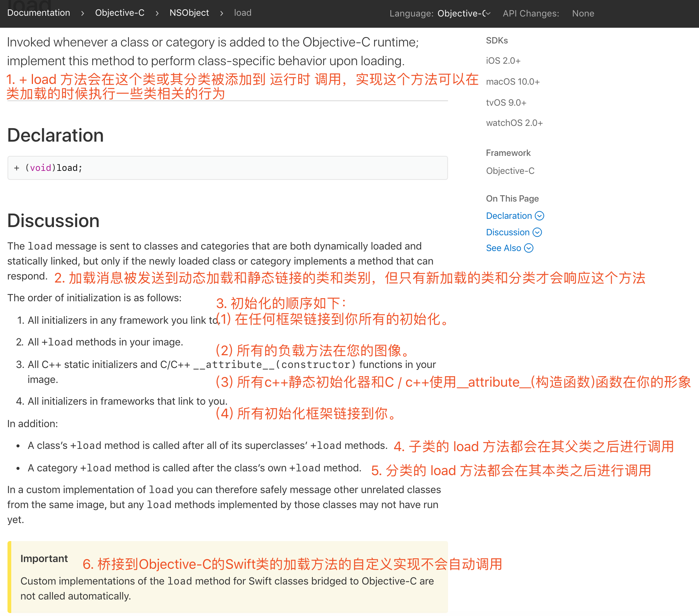Viewport: 699px width, 616px height.
Task: Click the circled arrow icon beside See Also
Action: [529, 248]
